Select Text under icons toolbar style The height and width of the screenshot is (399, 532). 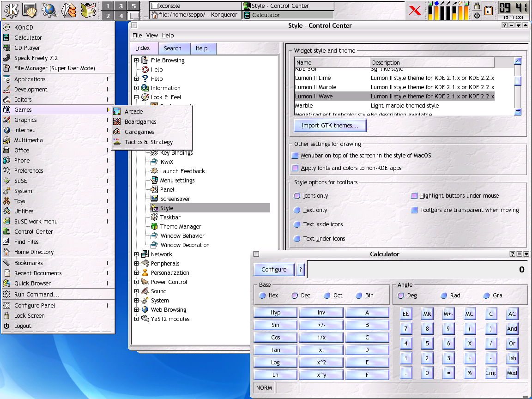pos(297,238)
